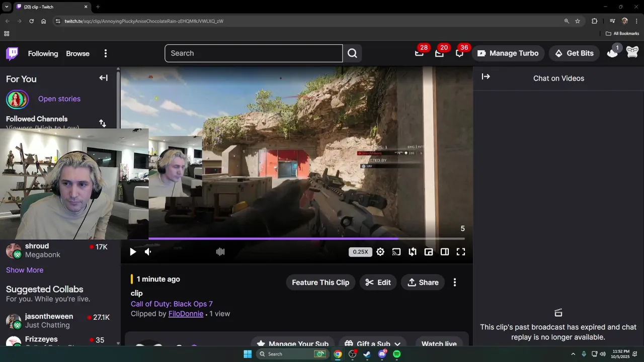Viewport: 644px width, 362px height.
Task: Open the three-dot menu beside Browse
Action: click(105, 53)
